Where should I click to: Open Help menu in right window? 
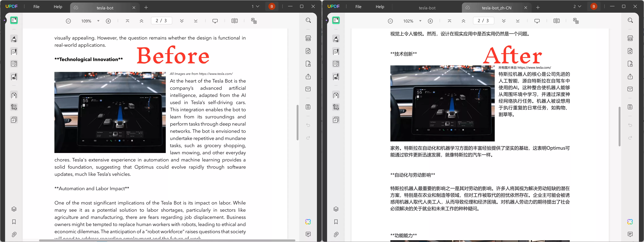(x=380, y=7)
